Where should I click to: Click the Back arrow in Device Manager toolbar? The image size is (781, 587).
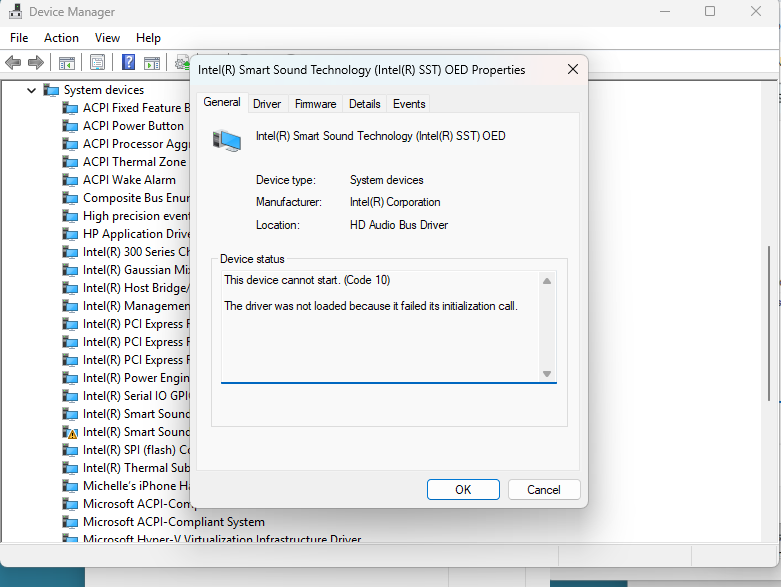click(13, 63)
